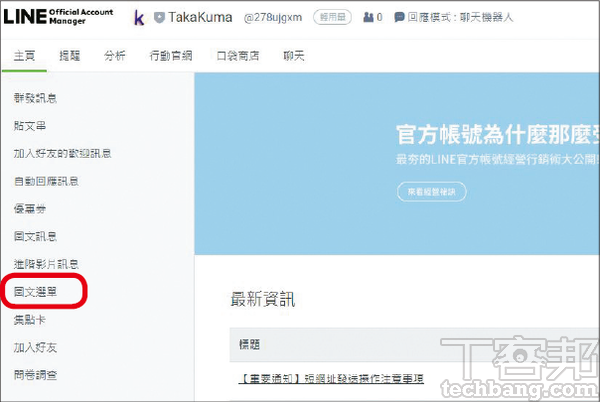Screen dimensions: 600x402
Task: Click the 輕用量 plan badge
Action: tap(332, 17)
